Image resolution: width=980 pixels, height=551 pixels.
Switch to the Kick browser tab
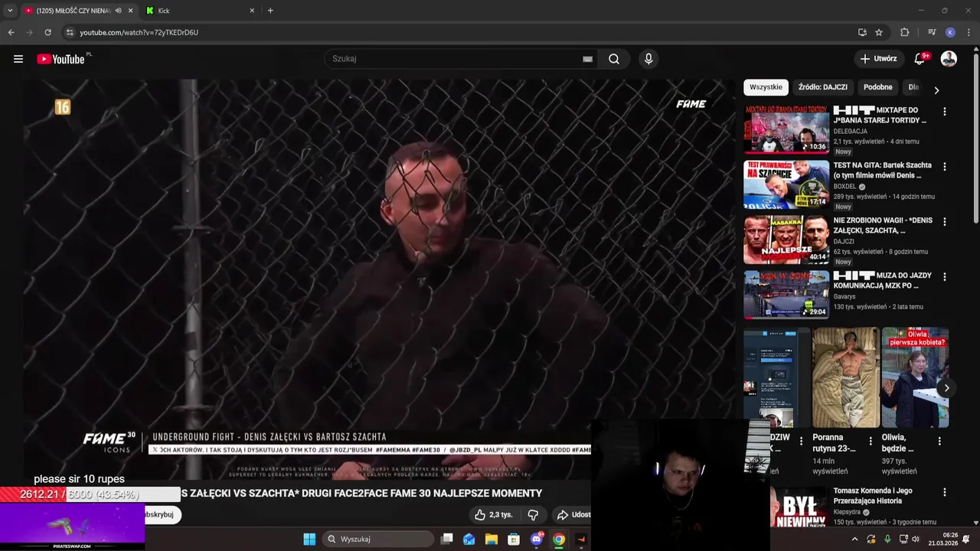(199, 11)
